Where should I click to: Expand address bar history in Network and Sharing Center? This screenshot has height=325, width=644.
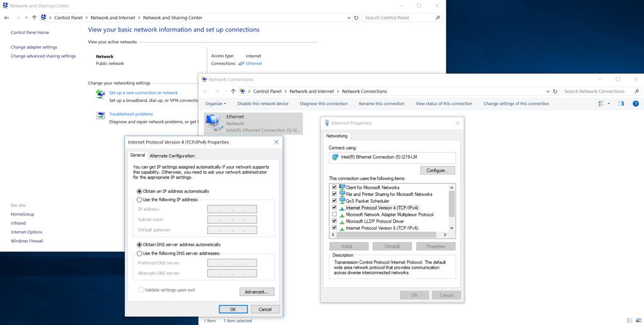click(348, 18)
